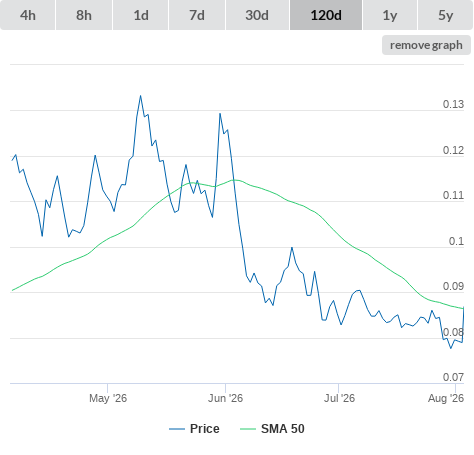
Task: Click the Jun '26 axis label
Action: 225,398
